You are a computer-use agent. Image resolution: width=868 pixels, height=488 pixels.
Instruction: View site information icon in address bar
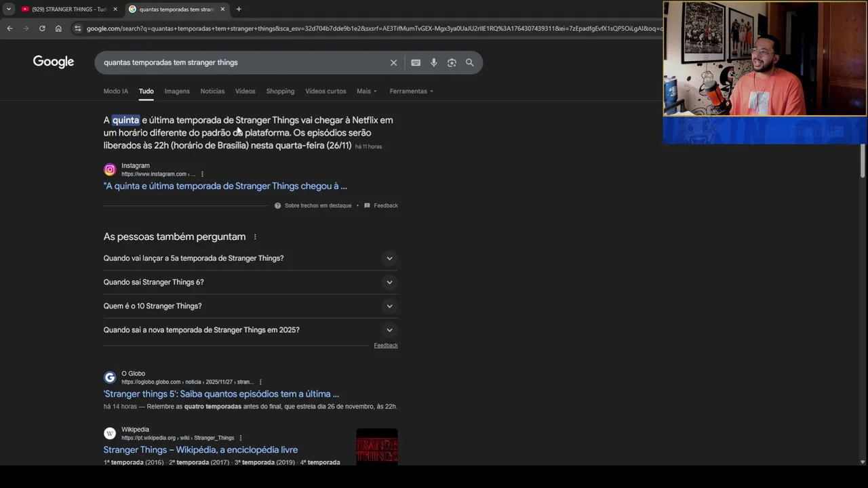click(x=77, y=28)
